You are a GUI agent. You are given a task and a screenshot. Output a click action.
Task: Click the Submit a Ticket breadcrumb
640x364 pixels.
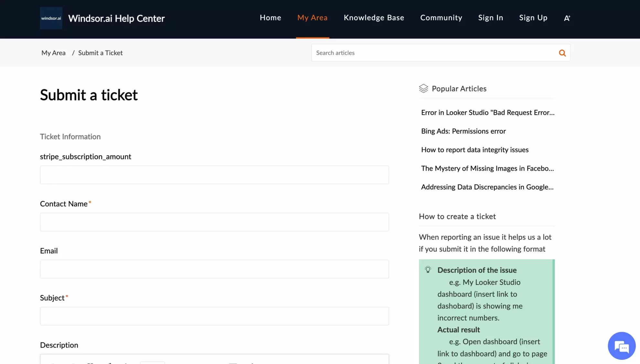100,53
